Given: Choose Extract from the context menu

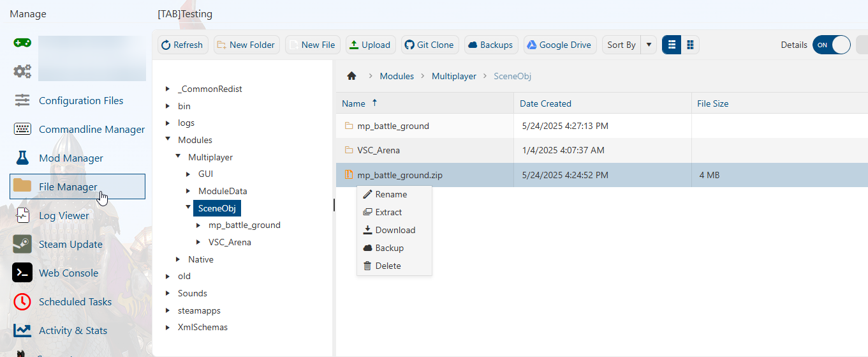Looking at the screenshot, I should tap(394, 212).
